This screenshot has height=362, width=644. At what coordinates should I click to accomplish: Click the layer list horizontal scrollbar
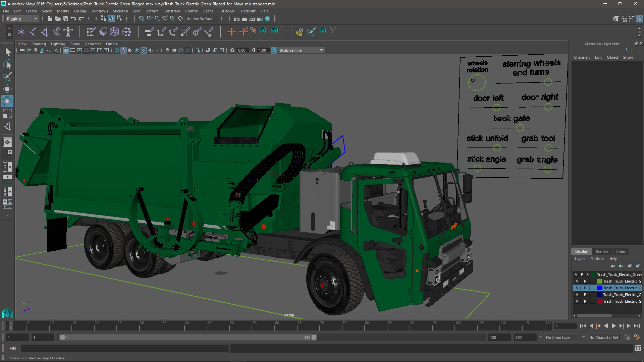click(x=594, y=315)
